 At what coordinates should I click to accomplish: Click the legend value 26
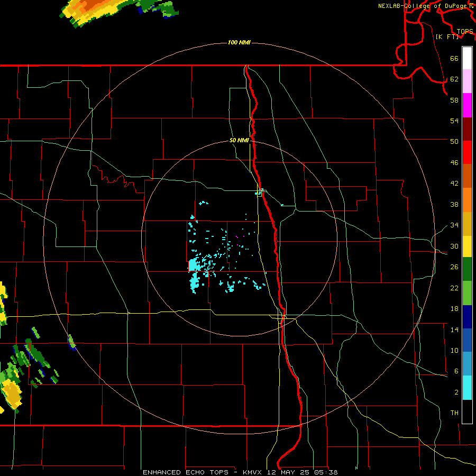[454, 267]
